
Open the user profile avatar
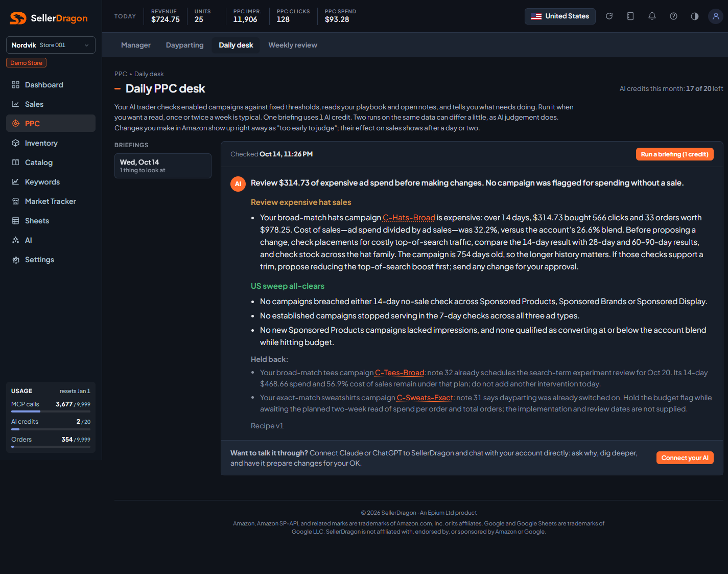pos(716,16)
